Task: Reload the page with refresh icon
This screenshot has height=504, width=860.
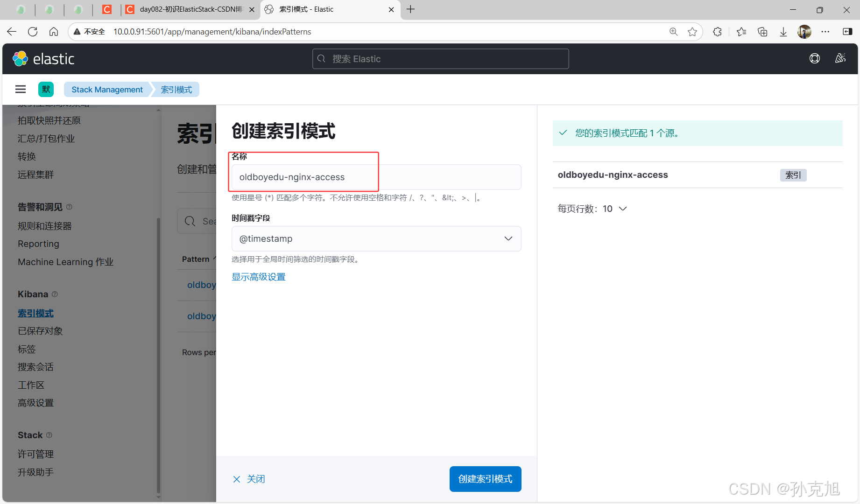Action: [33, 32]
